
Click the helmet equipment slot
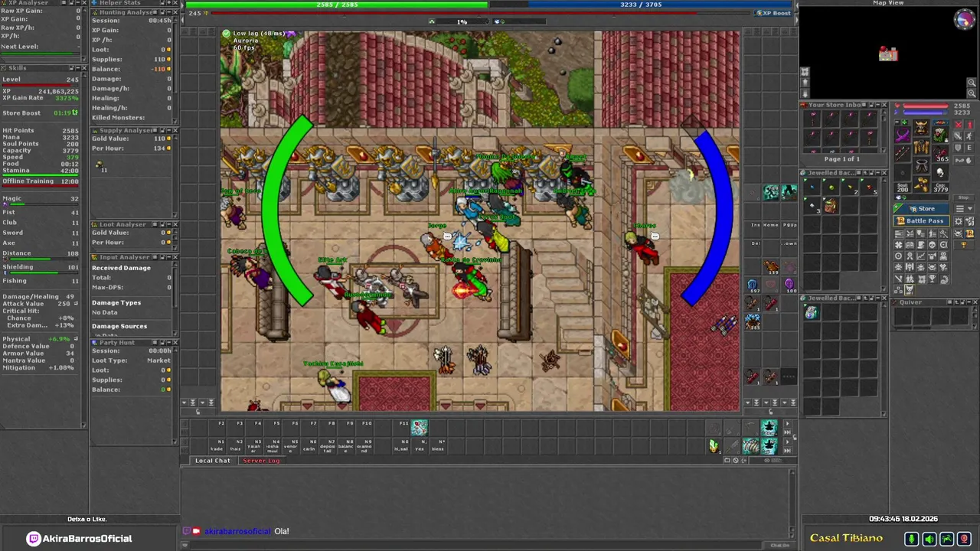click(922, 127)
